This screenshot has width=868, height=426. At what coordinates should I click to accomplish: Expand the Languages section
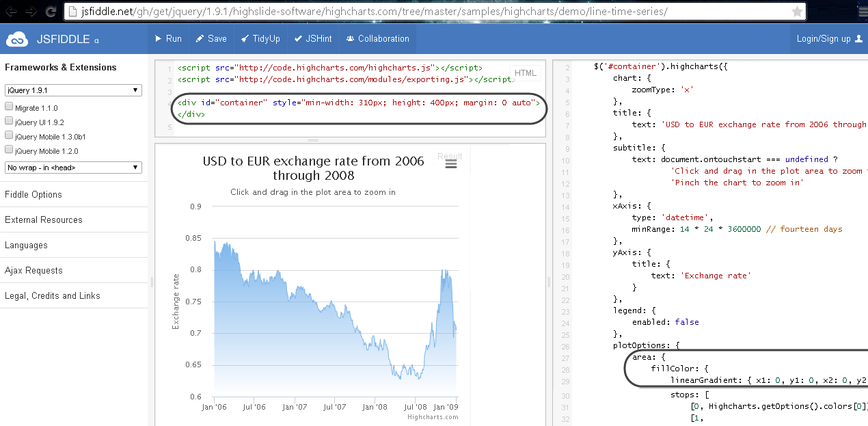click(x=74, y=245)
